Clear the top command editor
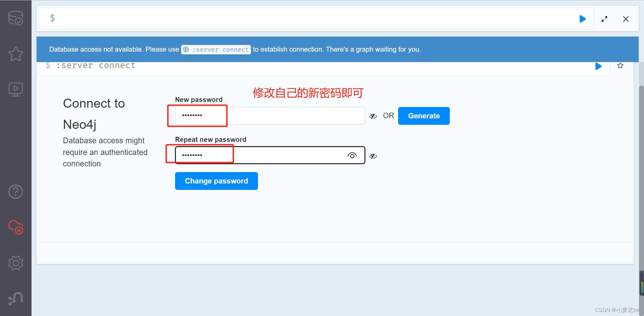Viewport: 644px width, 316px height. 626,19
